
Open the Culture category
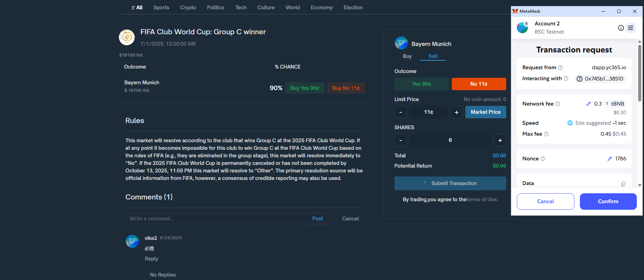[266, 8]
